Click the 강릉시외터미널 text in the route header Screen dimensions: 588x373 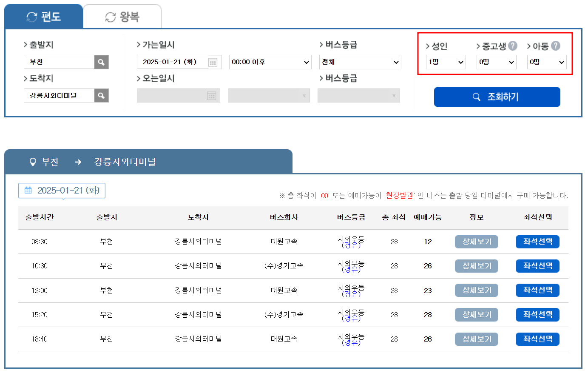(125, 162)
